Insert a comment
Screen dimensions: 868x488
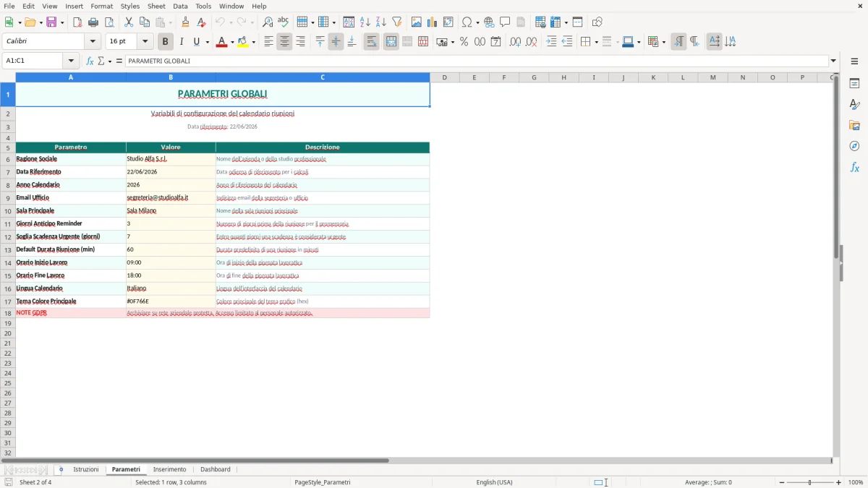(x=506, y=22)
